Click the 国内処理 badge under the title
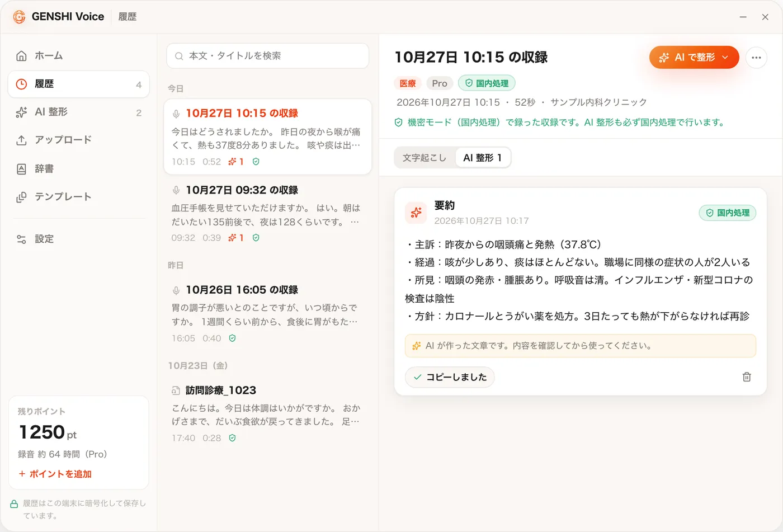The image size is (783, 532). (487, 83)
